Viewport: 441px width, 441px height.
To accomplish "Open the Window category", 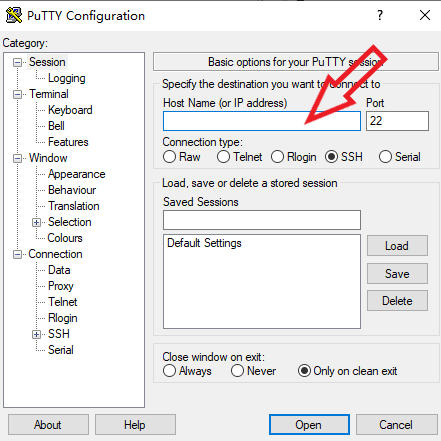I will pyautogui.click(x=48, y=158).
